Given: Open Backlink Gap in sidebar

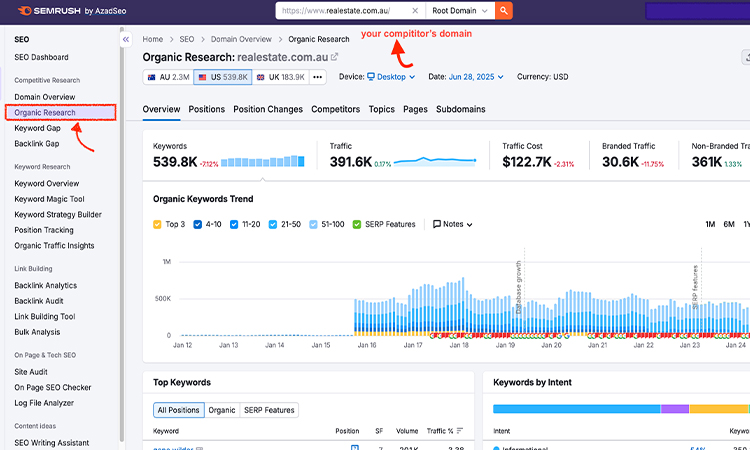Looking at the screenshot, I should (37, 143).
